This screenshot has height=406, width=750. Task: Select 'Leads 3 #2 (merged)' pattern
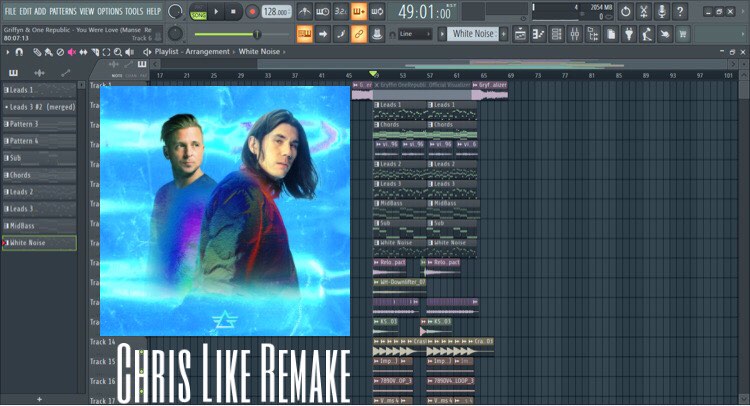(x=39, y=107)
